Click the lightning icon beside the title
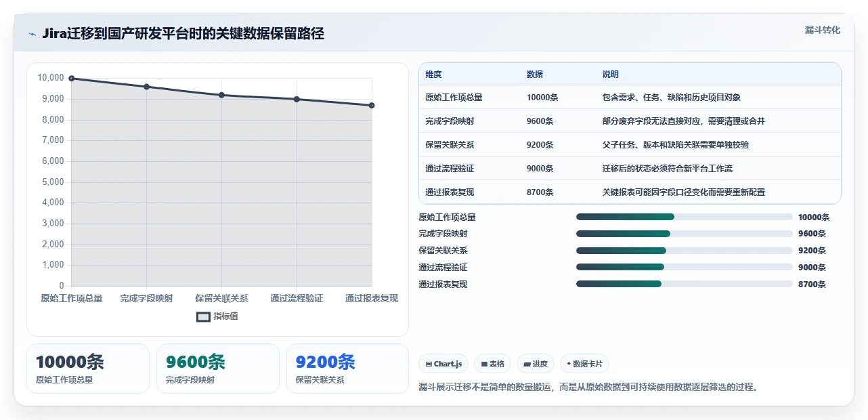The image size is (868, 420). (32, 34)
